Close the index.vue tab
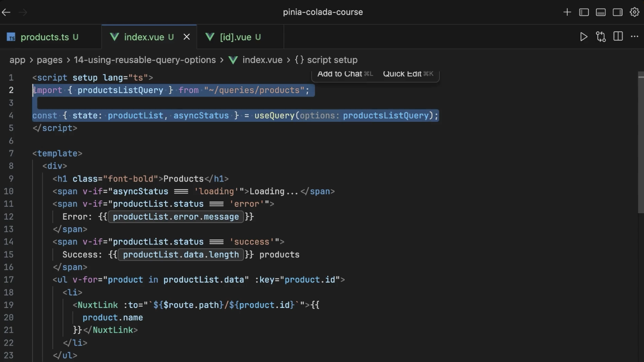Screen dimensions: 644x362 click(x=187, y=37)
